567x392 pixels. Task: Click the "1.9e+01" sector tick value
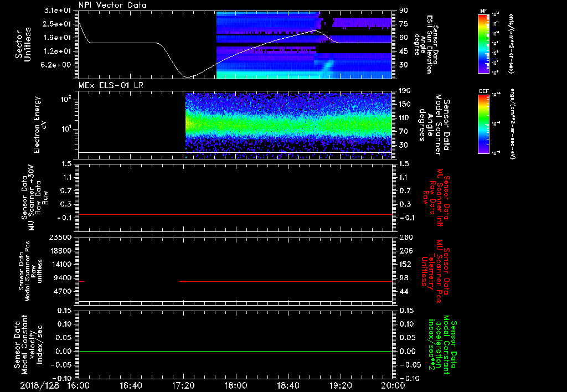pyautogui.click(x=58, y=38)
